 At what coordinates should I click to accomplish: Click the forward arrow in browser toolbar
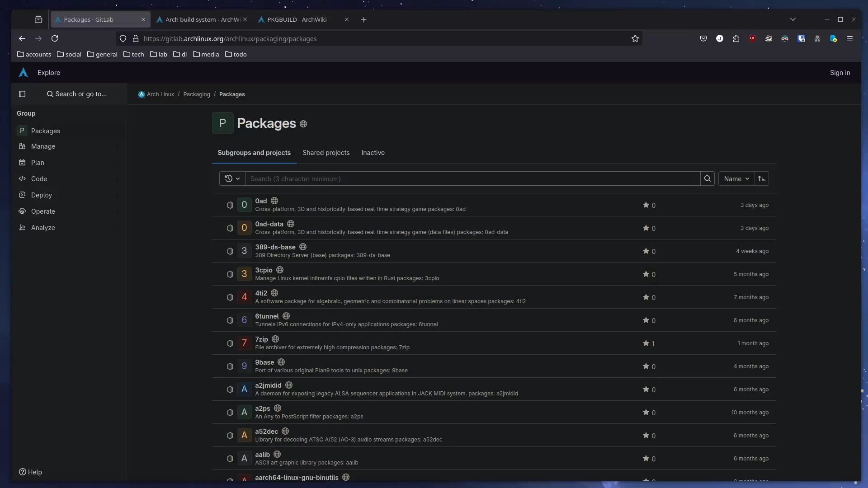[38, 39]
